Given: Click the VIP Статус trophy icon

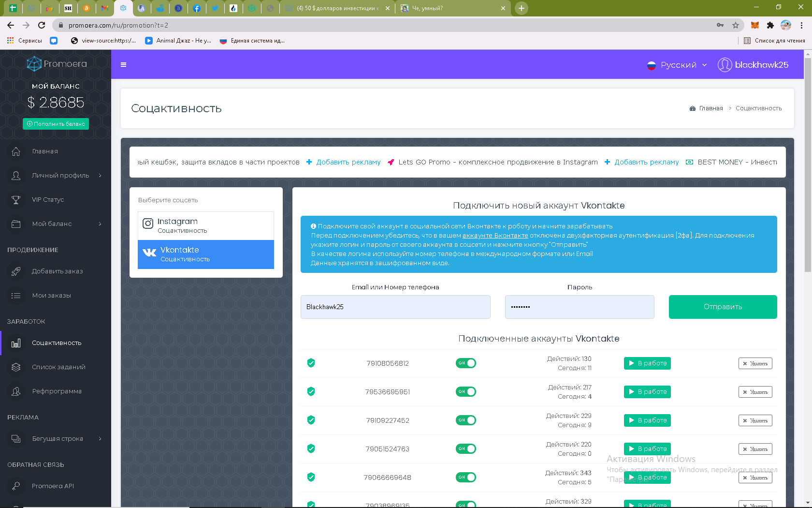Looking at the screenshot, I should point(16,200).
